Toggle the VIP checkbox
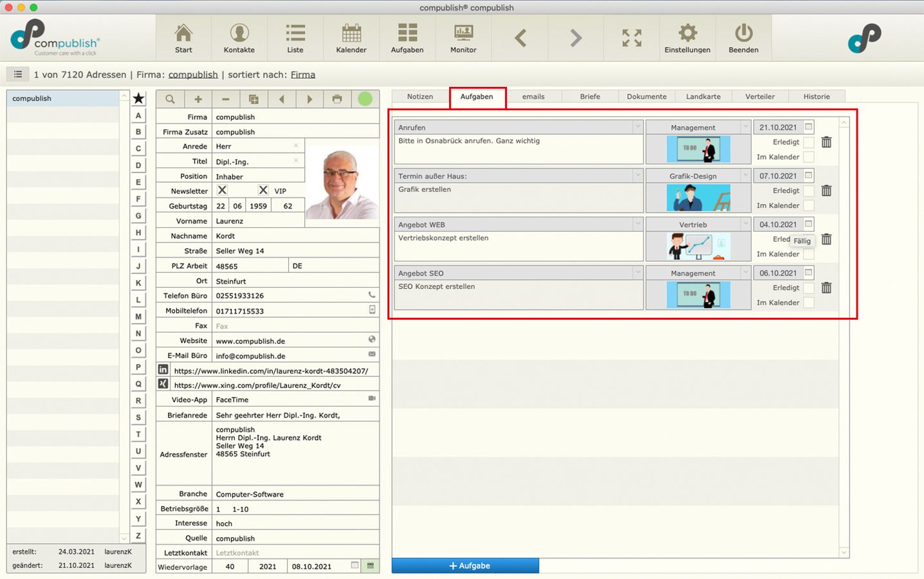Screen dimensions: 924x579 click(x=263, y=190)
